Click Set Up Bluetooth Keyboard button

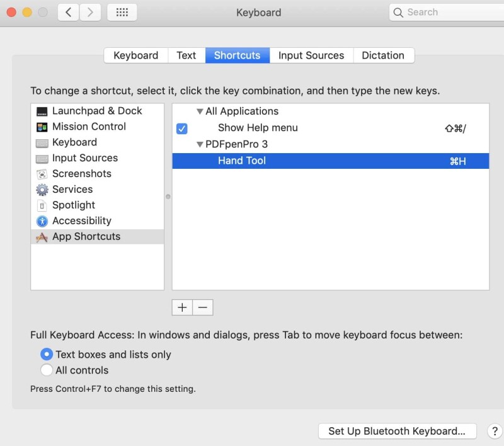tap(397, 431)
